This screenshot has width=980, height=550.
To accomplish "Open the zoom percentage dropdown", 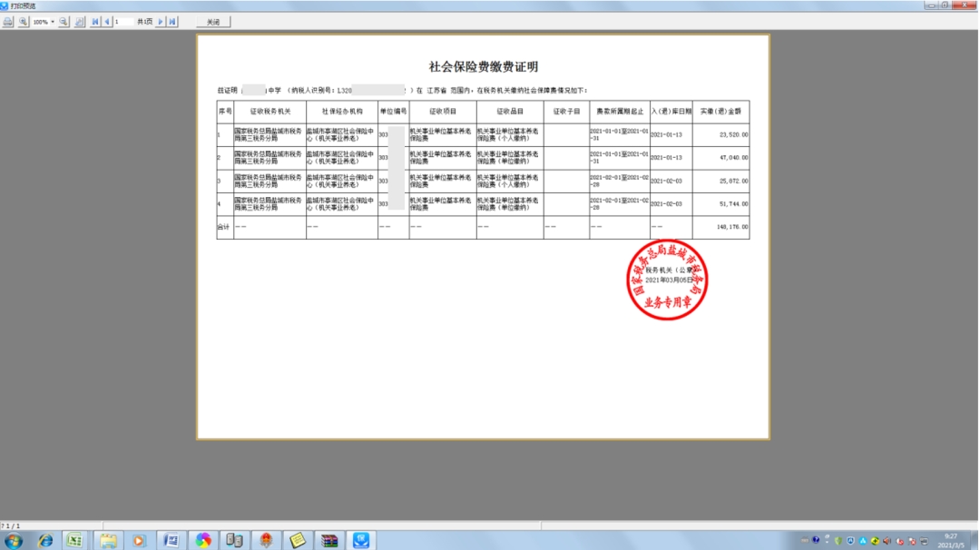I will (x=53, y=22).
